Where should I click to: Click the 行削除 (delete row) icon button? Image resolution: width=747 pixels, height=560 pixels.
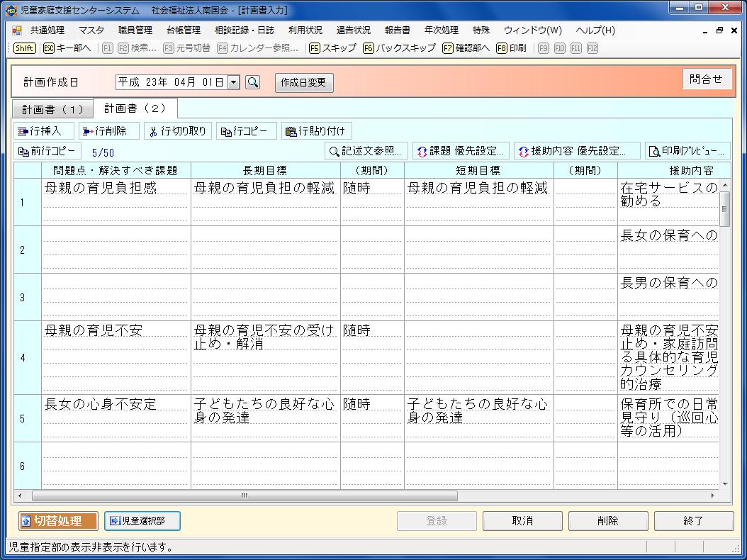(109, 131)
